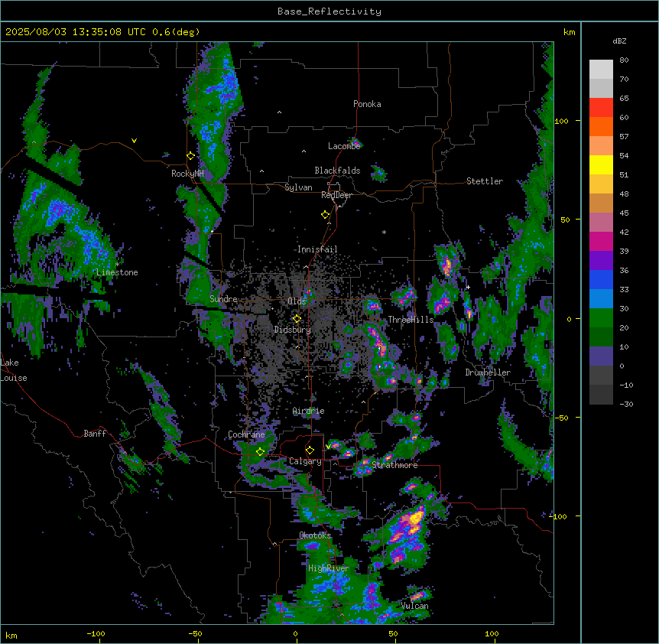
Task: Click the RedDeer city label
Action: [x=336, y=195]
